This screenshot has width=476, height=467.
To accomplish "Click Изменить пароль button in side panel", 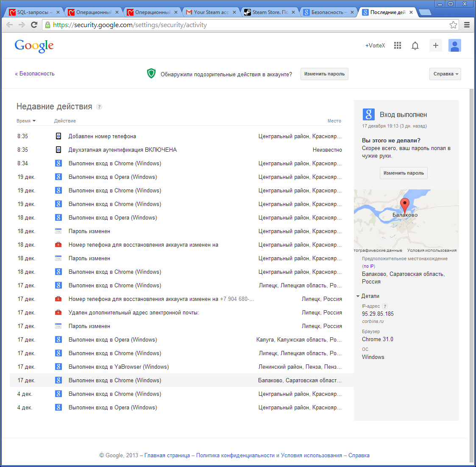I will (404, 173).
